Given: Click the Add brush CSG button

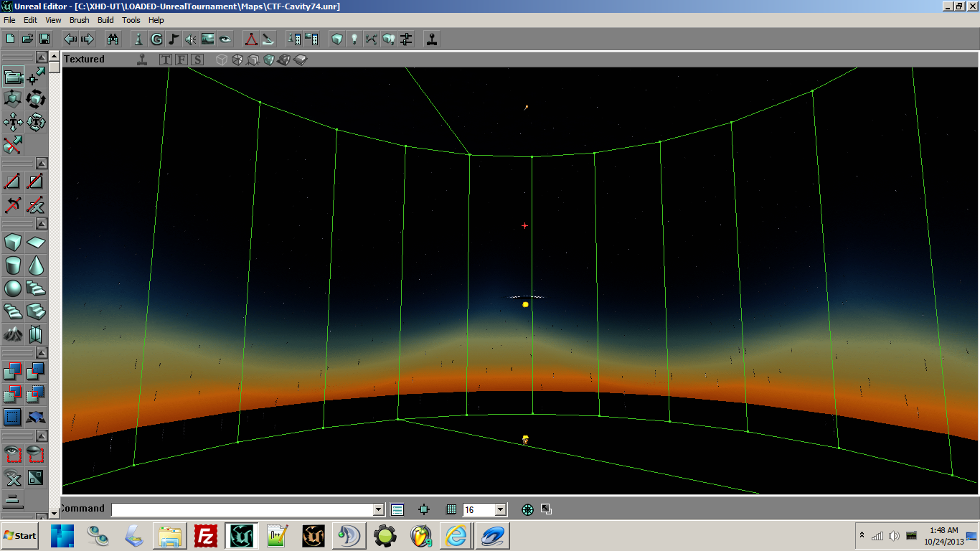Looking at the screenshot, I should pyautogui.click(x=13, y=372).
